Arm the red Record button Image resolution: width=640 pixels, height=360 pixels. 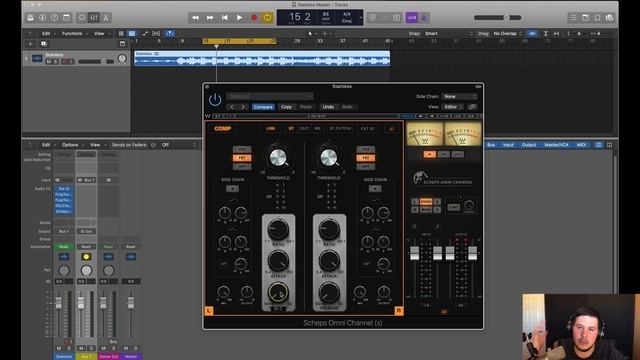pyautogui.click(x=254, y=18)
